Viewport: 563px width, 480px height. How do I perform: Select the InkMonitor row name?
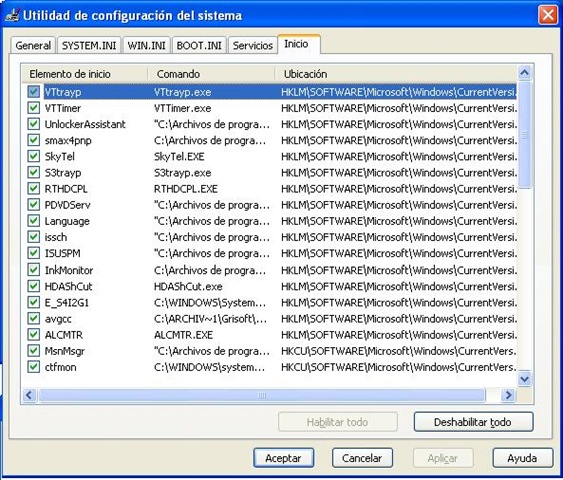point(69,270)
